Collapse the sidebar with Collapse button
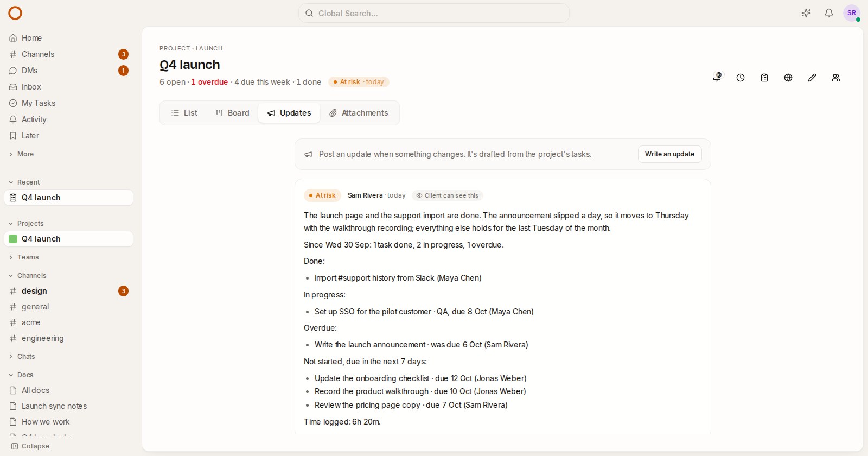Viewport: 868px width, 456px height. tap(30, 446)
